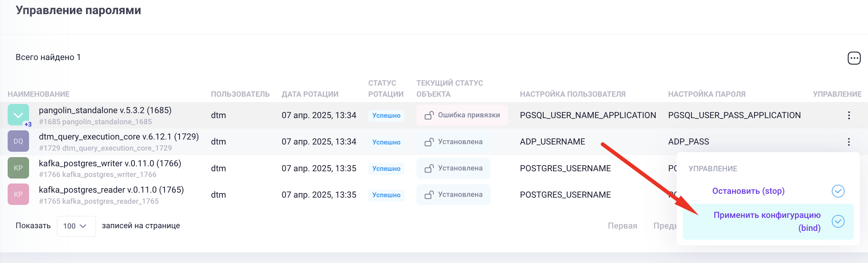Sort by the ДАТА РОТАЦИИ column header
Screen dimensions: 868x263
[310, 94]
